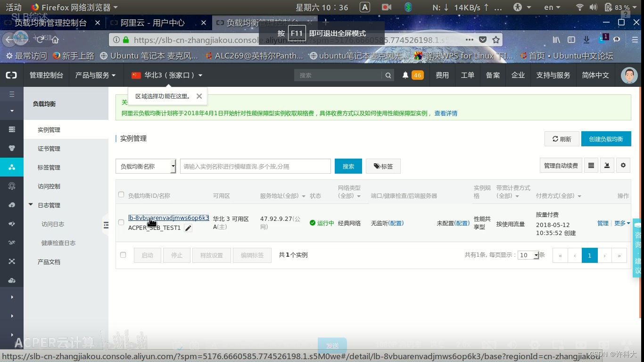Image resolution: width=644 pixels, height=362 pixels.
Task: Open 工单 in the console top menu
Action: point(467,75)
